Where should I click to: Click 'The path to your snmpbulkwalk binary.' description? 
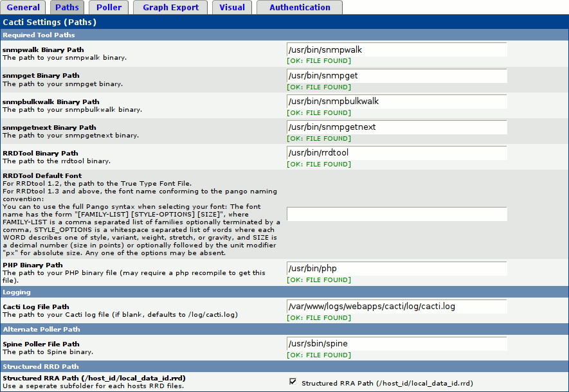tap(72, 109)
